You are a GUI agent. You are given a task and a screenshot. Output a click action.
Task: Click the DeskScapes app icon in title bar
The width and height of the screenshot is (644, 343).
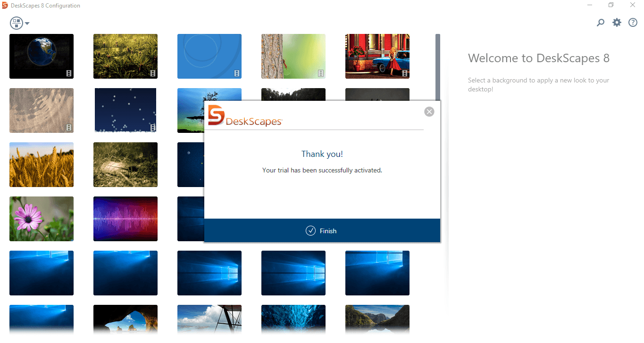click(x=5, y=5)
